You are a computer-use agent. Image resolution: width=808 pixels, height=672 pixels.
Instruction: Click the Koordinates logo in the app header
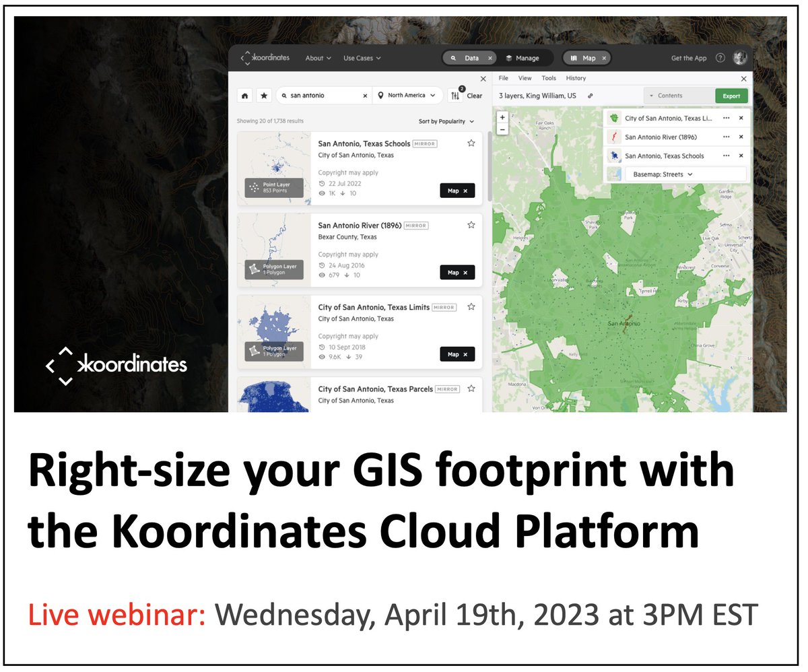coord(265,58)
